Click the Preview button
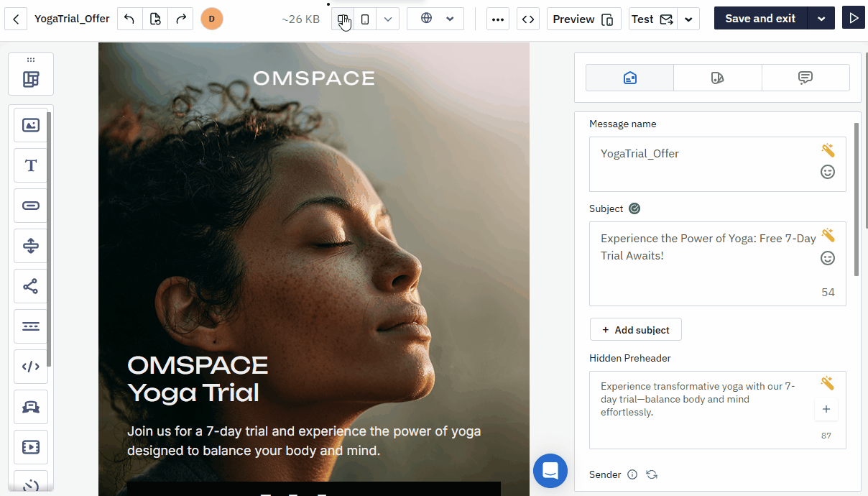868x496 pixels. [x=584, y=19]
